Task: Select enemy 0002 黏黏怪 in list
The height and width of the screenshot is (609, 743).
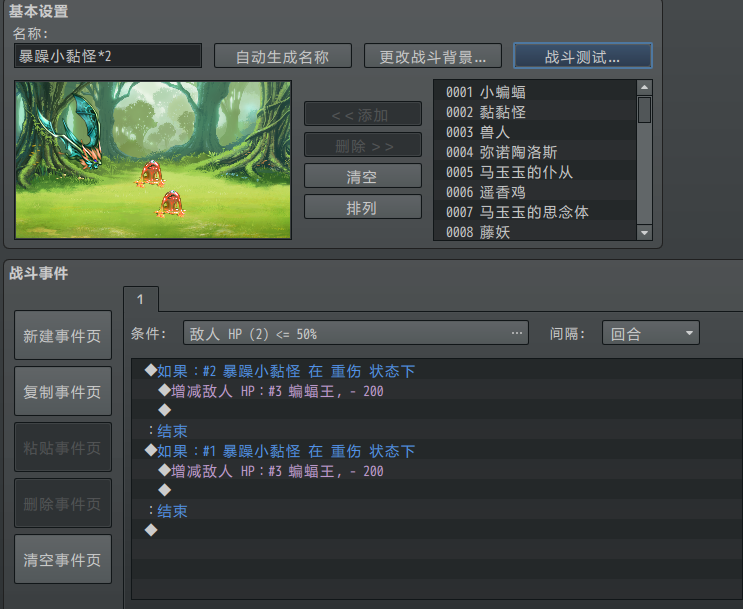Action: click(535, 112)
